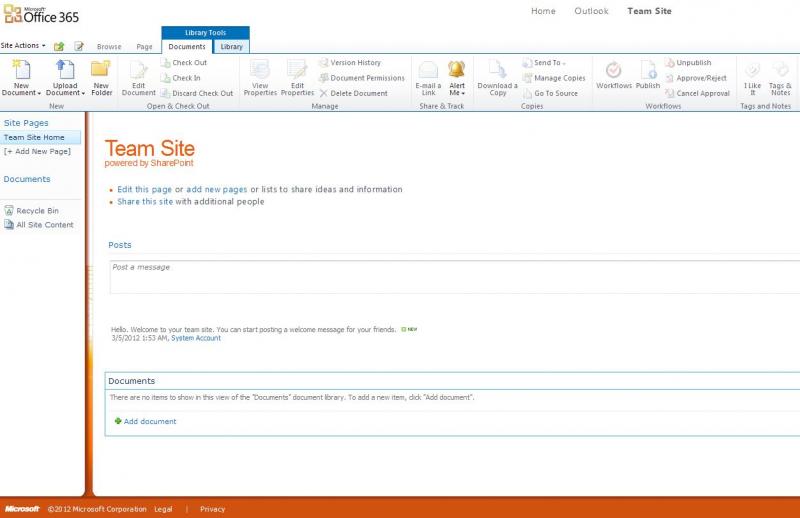Click in the Post a message box
Viewport: 800px width, 518px height.
pyautogui.click(x=454, y=277)
